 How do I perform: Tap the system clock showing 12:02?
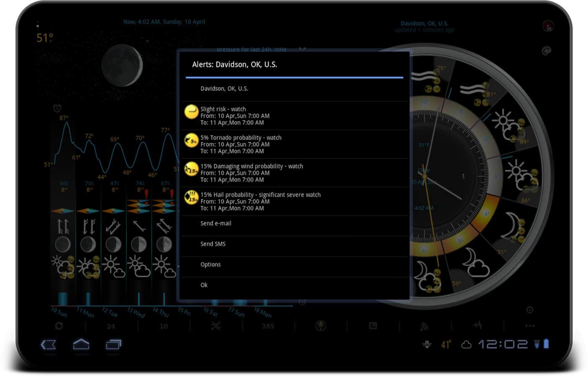coord(503,344)
